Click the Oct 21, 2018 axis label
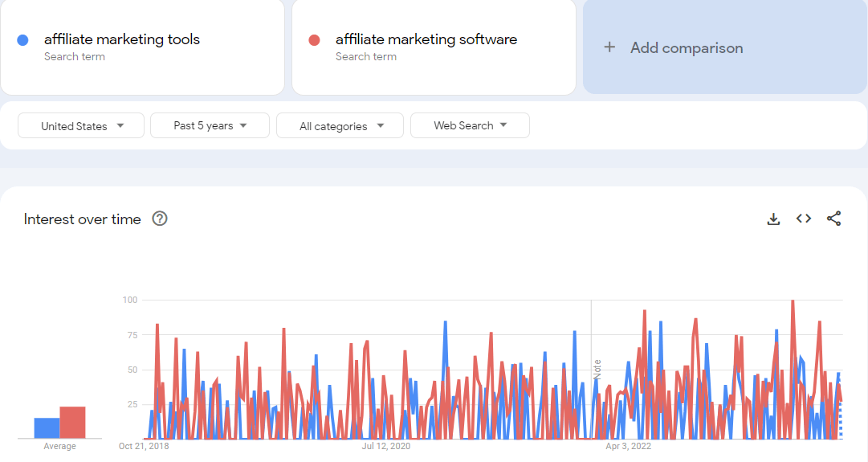Image resolution: width=868 pixels, height=462 pixels. pos(144,446)
